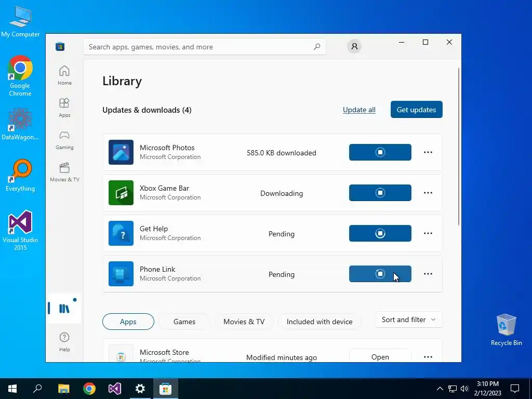532x399 pixels.
Task: Click the Microsoft Photos app icon
Action: point(121,152)
